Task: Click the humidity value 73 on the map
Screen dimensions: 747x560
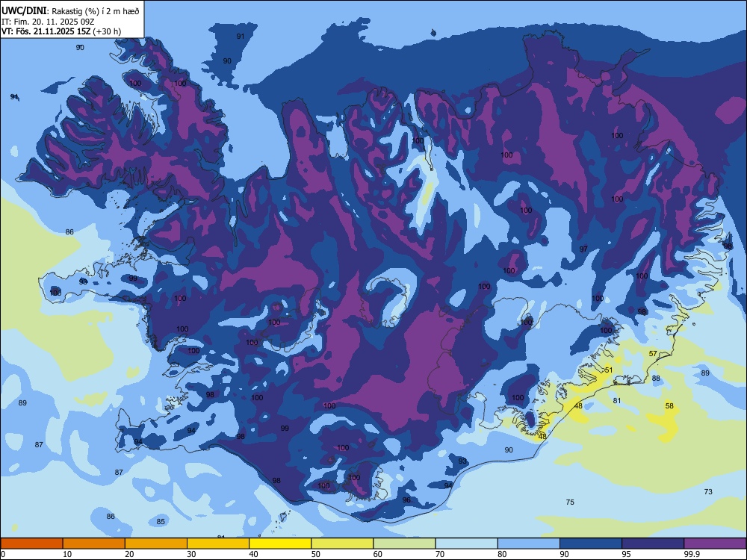Action: [x=708, y=491]
